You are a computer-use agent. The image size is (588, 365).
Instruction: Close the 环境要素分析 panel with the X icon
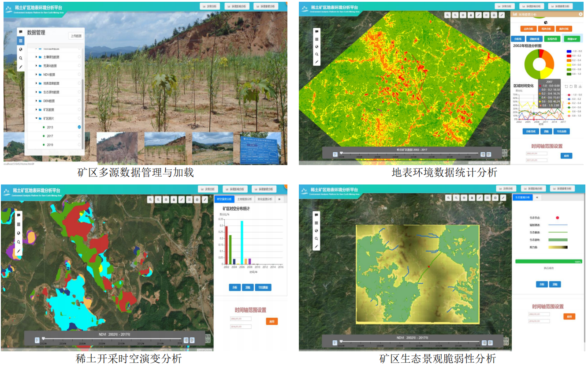coord(581,15)
